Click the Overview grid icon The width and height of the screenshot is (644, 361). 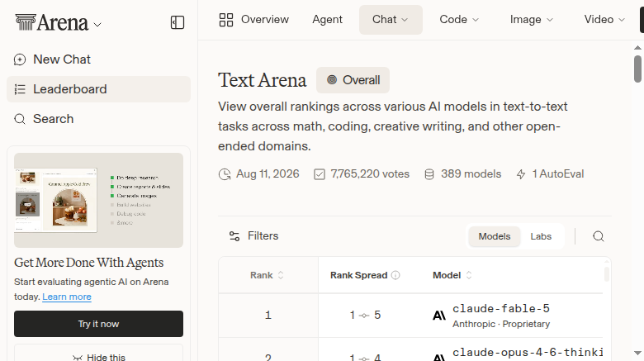(x=226, y=20)
